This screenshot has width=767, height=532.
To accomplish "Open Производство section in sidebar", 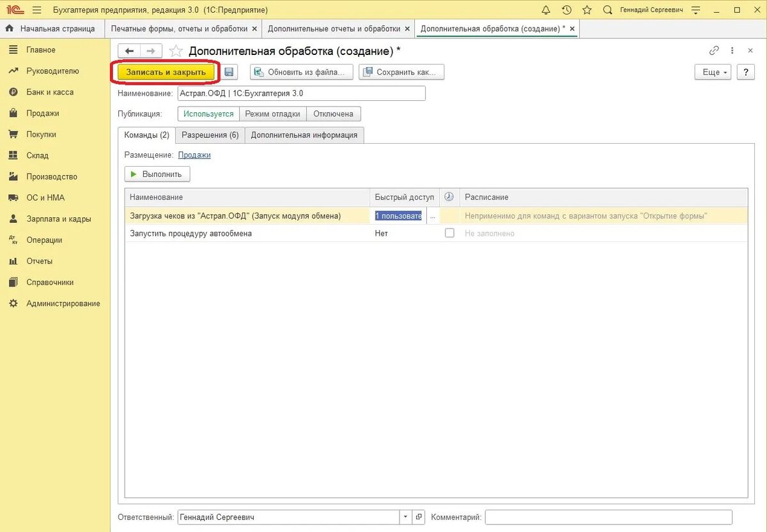I will (x=52, y=176).
